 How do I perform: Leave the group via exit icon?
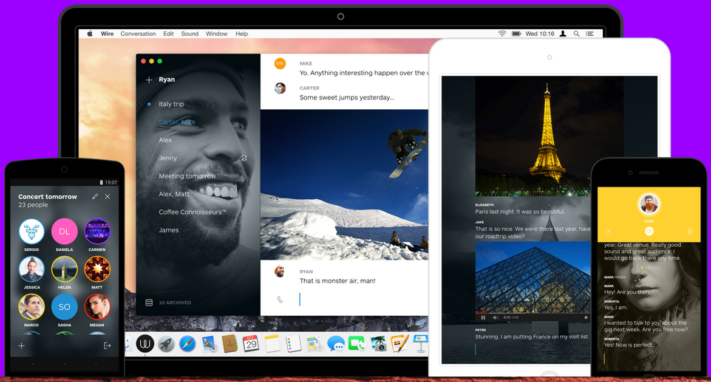[x=107, y=346]
